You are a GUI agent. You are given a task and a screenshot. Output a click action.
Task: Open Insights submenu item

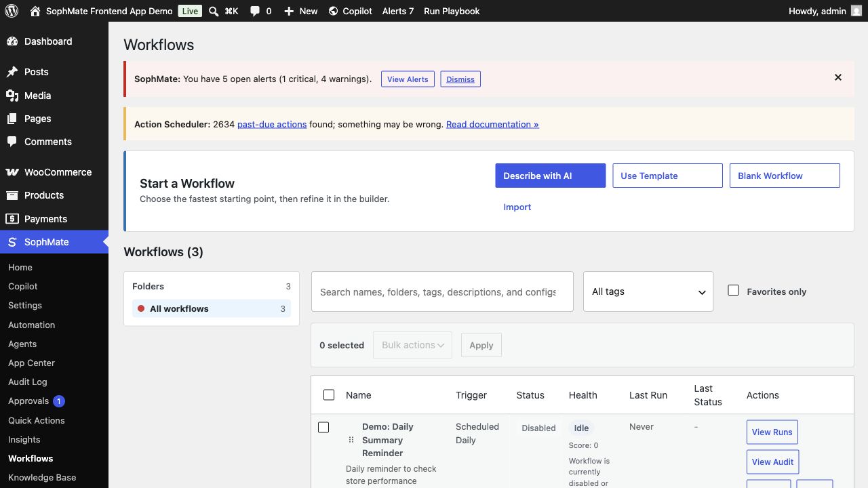[x=24, y=439]
